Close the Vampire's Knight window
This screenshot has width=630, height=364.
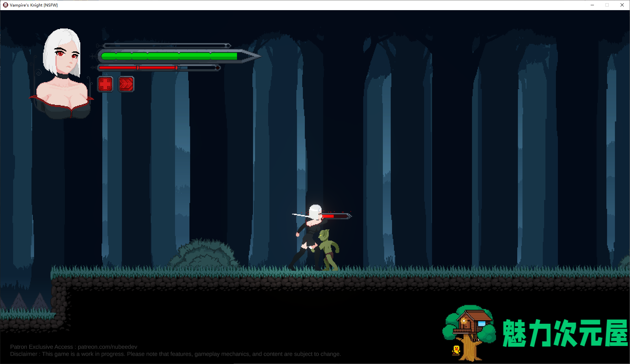[622, 5]
